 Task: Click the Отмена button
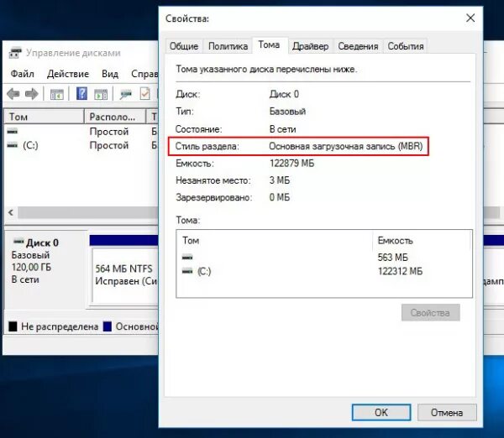(x=447, y=412)
